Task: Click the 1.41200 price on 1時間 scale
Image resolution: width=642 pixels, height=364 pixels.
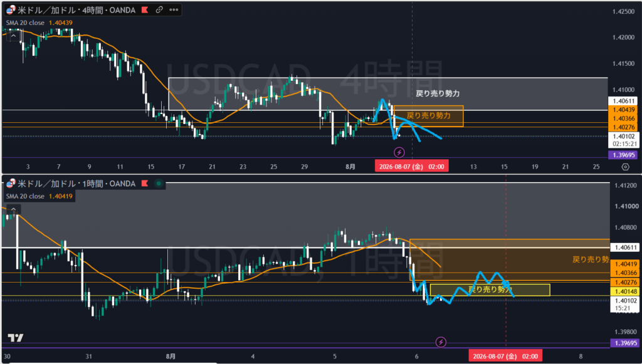Action: pos(625,185)
